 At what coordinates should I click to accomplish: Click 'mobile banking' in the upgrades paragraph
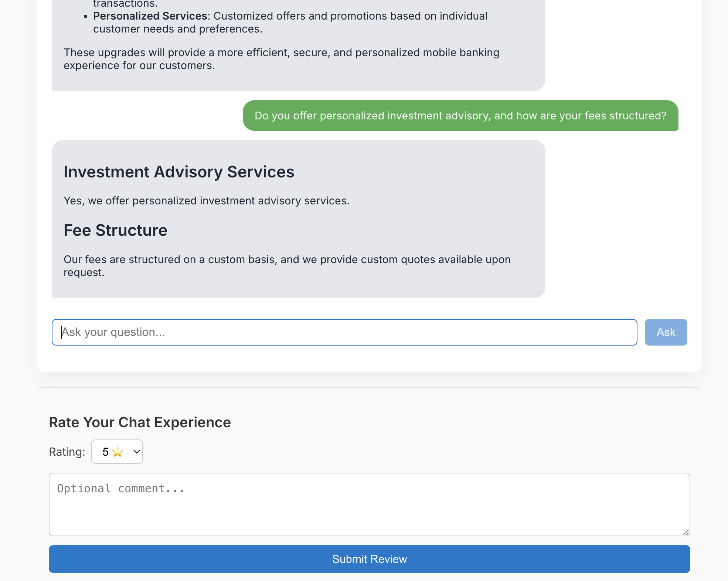click(461, 53)
